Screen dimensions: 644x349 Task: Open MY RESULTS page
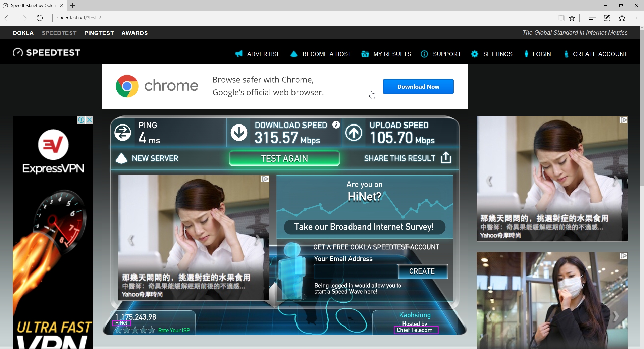coord(392,54)
